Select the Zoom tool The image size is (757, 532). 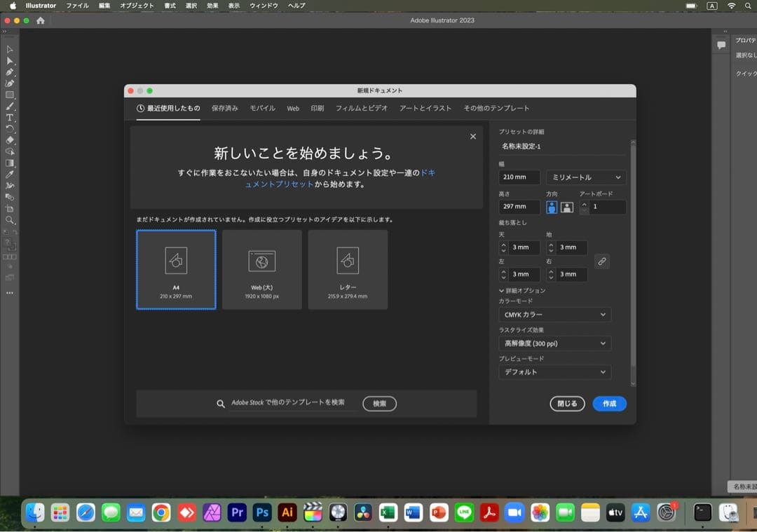tap(10, 219)
